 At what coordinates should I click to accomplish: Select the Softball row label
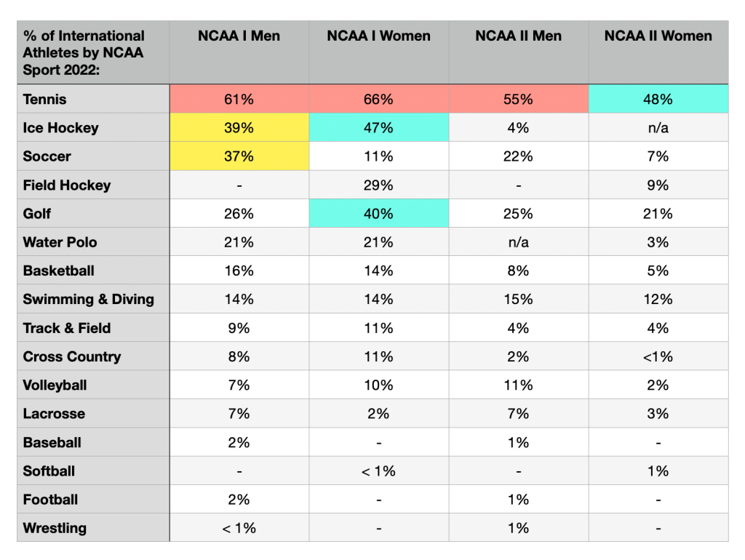pos(49,471)
